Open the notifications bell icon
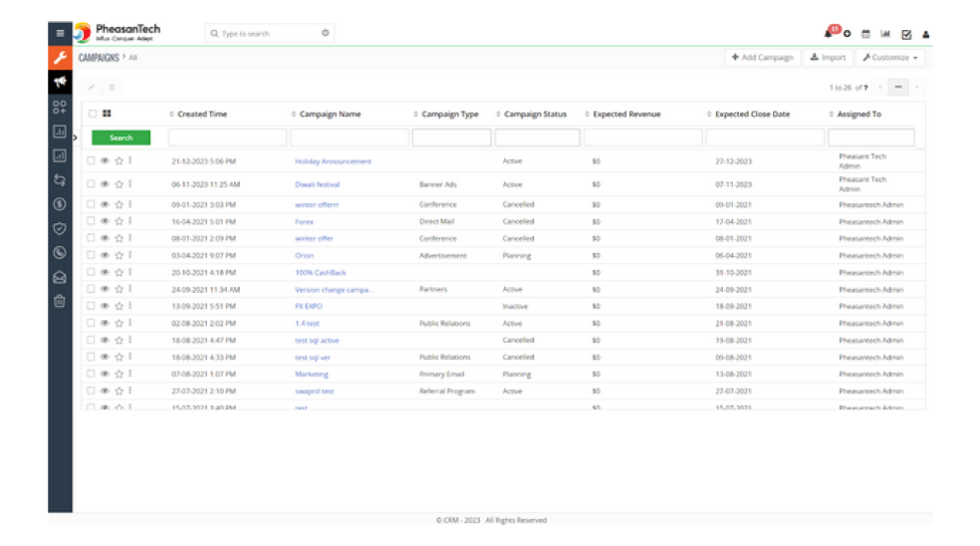 click(x=828, y=34)
